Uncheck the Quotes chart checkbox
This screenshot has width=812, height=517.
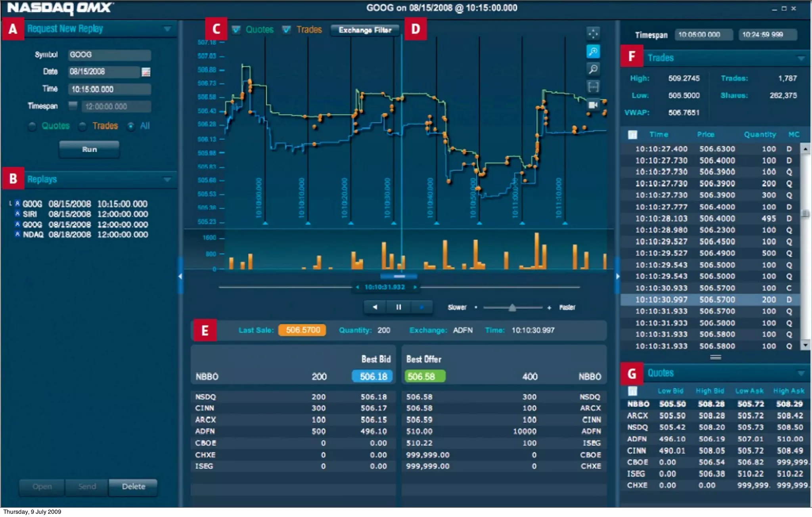(236, 30)
